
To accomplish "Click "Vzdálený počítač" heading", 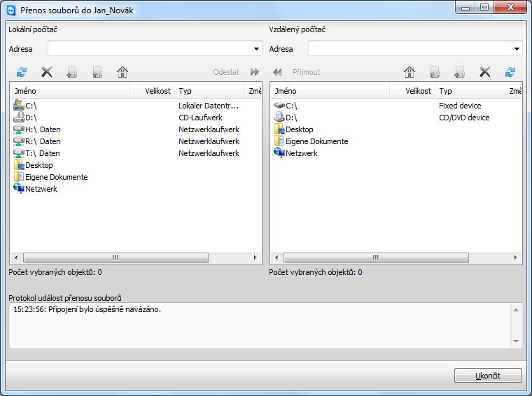I will tap(297, 29).
